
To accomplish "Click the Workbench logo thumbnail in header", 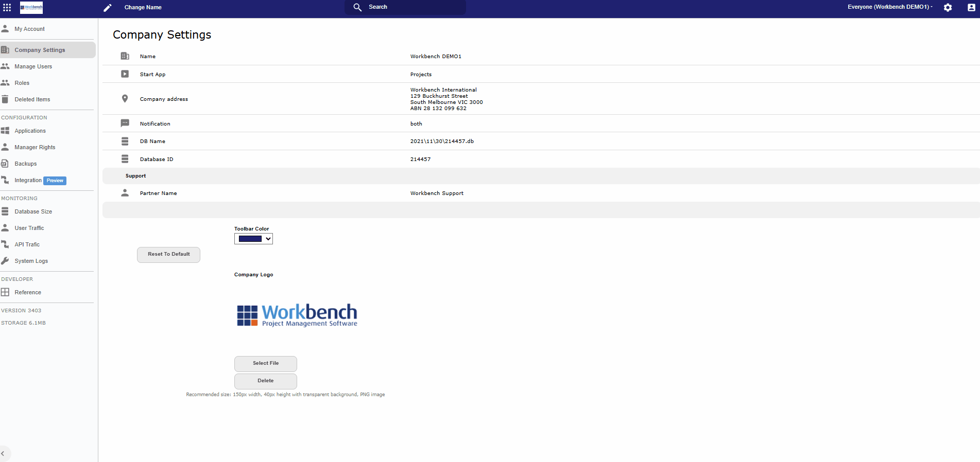I will tap(31, 7).
